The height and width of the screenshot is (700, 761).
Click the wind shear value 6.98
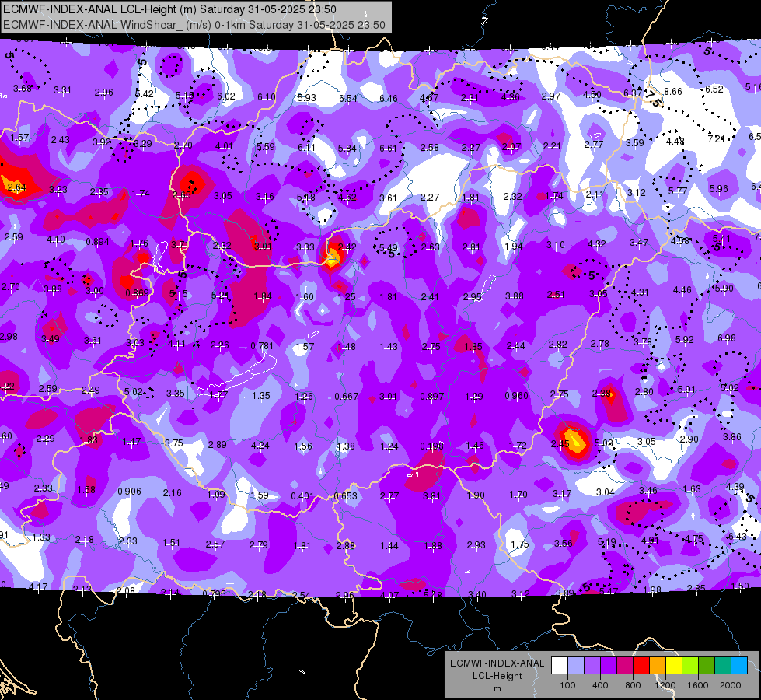coord(727,338)
